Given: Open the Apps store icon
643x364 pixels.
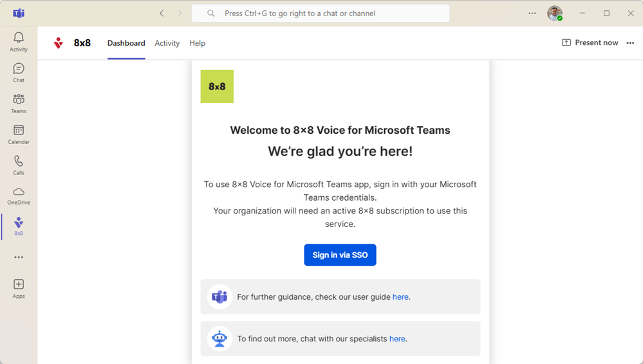Looking at the screenshot, I should [x=19, y=288].
